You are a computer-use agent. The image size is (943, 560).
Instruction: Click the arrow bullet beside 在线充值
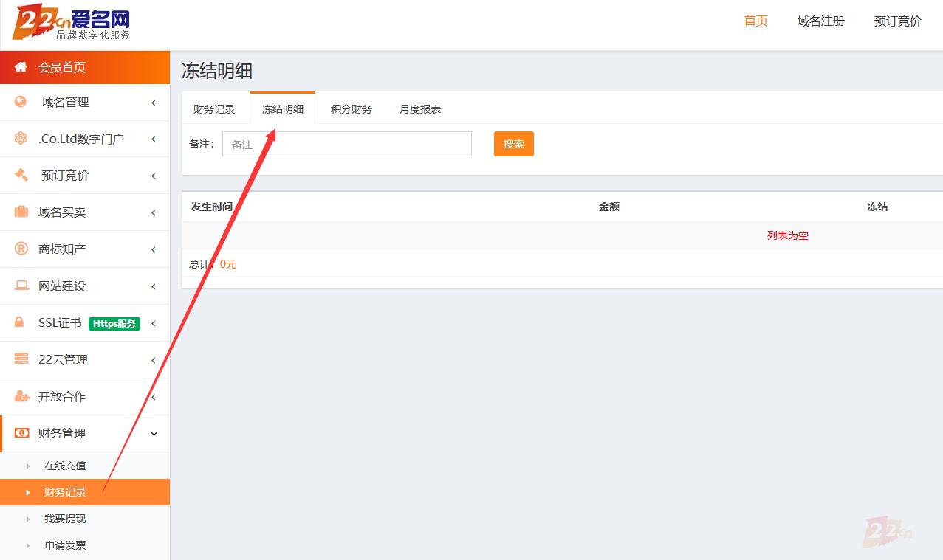(28, 466)
